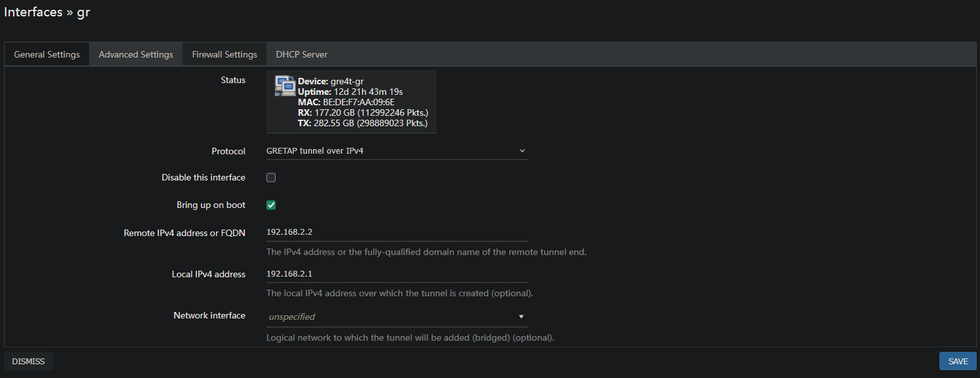Open the Firewall Settings tab
980x378 pixels.
(224, 54)
